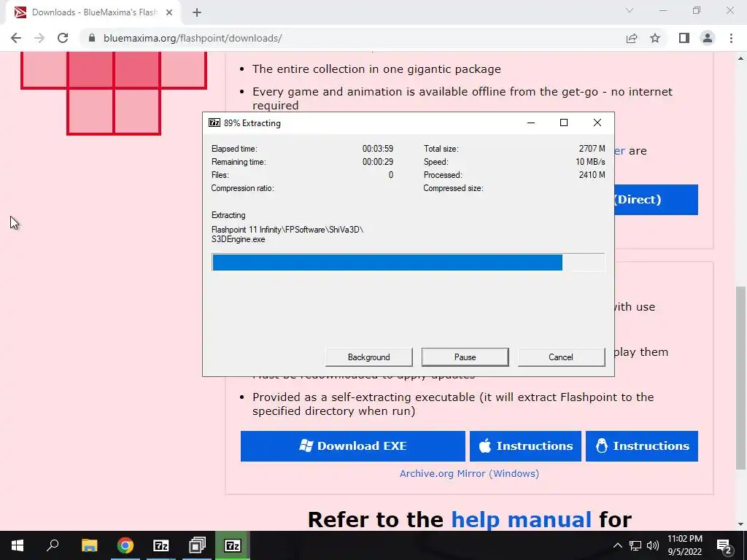
Task: Open a new browser tab
Action: tap(197, 12)
